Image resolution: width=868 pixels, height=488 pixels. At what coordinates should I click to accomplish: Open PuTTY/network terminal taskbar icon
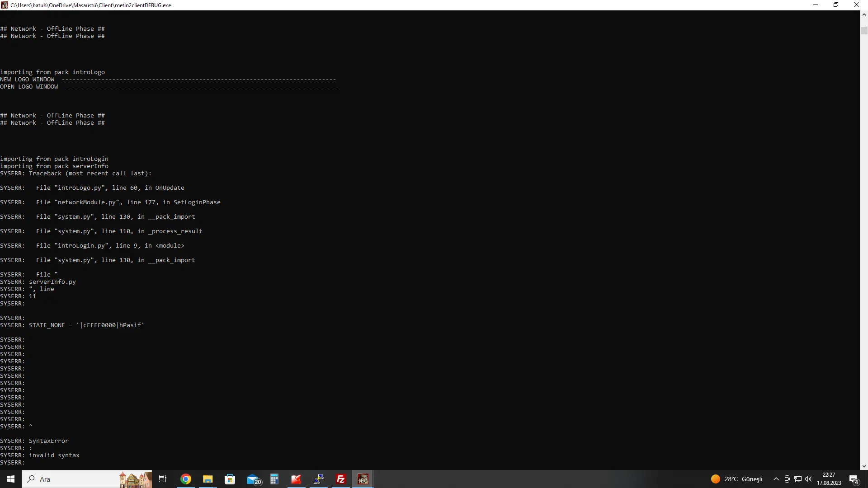[319, 479]
